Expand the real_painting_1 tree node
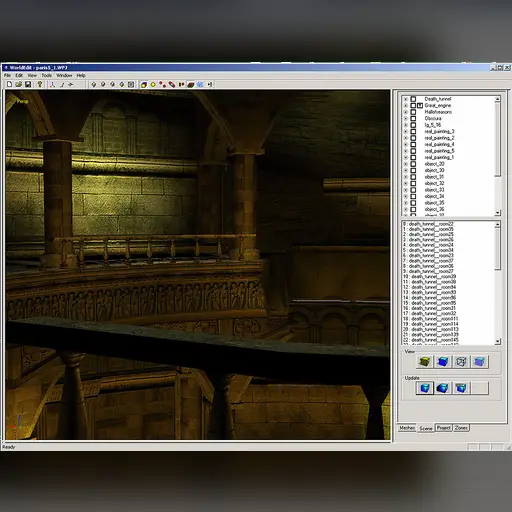Screen dimensions: 512x512 406,157
